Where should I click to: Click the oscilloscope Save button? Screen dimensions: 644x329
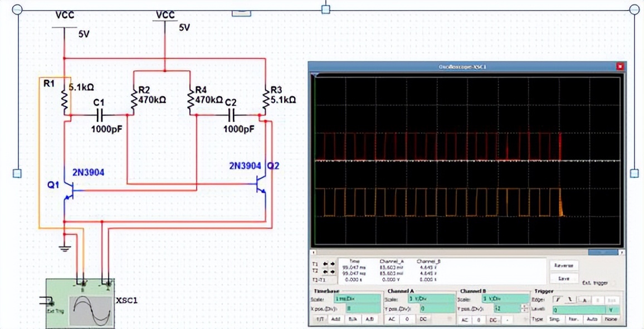point(564,278)
